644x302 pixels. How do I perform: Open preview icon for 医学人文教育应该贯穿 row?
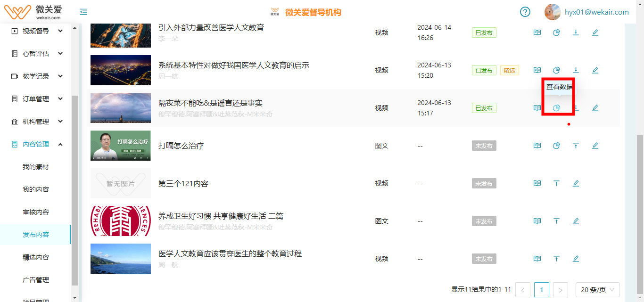(537, 259)
